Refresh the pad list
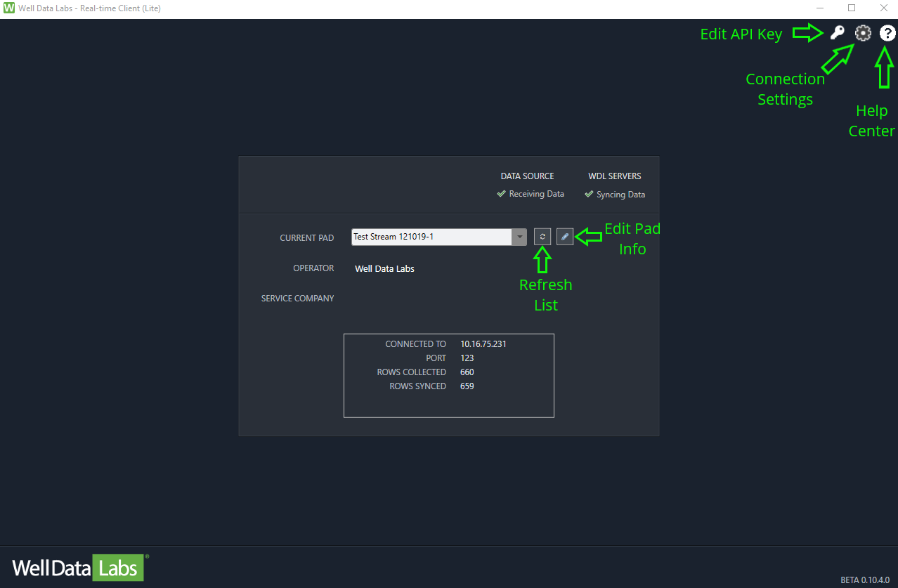This screenshot has width=898, height=588. 542,237
